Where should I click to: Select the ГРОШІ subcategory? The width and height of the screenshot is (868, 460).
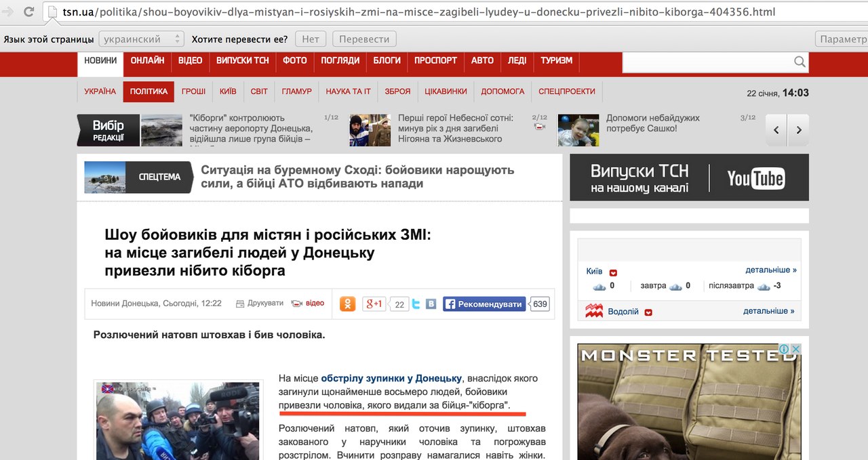[193, 91]
